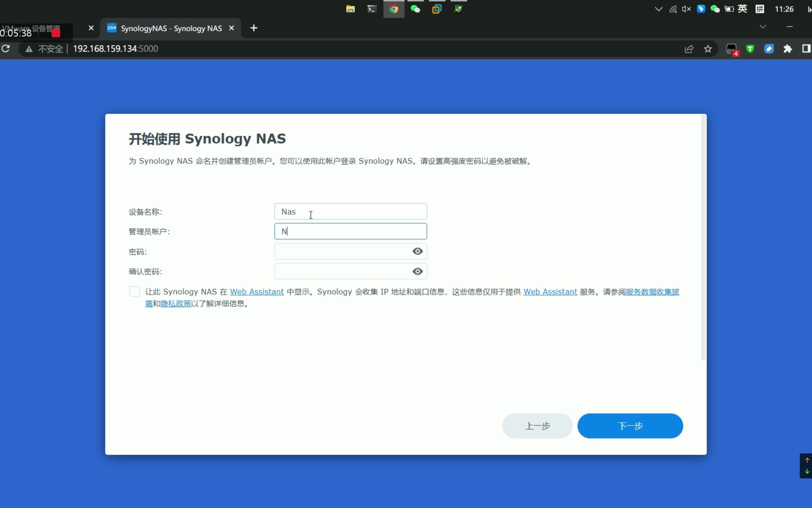Viewport: 812px width, 508px height.
Task: Minimize the browser window
Action: pos(789,27)
